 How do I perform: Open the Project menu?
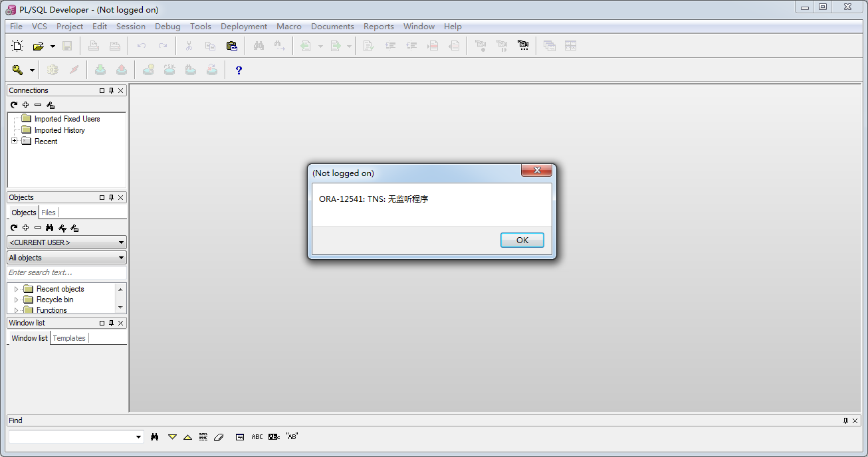click(x=70, y=27)
